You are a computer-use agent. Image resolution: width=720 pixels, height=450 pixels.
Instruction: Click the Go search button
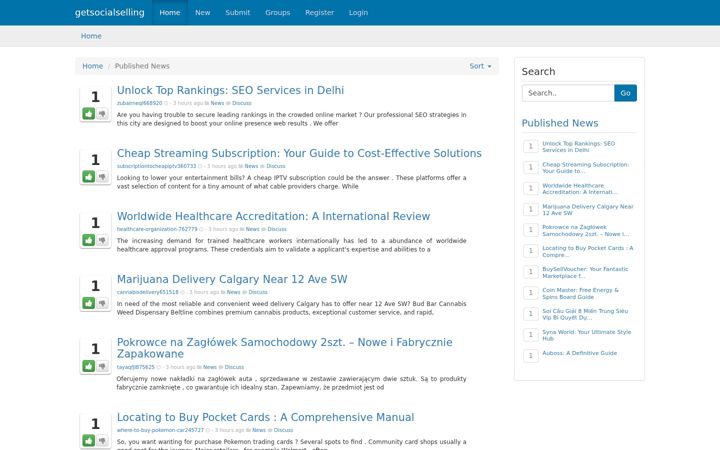tap(625, 93)
